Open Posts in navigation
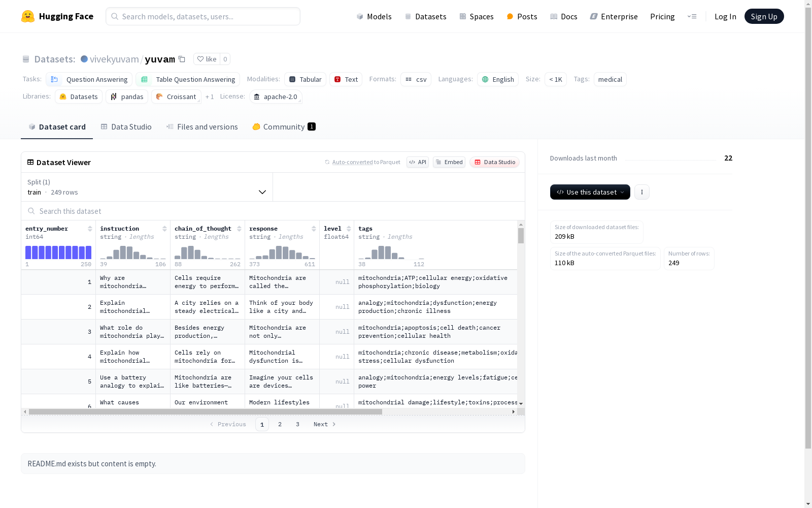812x508 pixels. point(522,16)
